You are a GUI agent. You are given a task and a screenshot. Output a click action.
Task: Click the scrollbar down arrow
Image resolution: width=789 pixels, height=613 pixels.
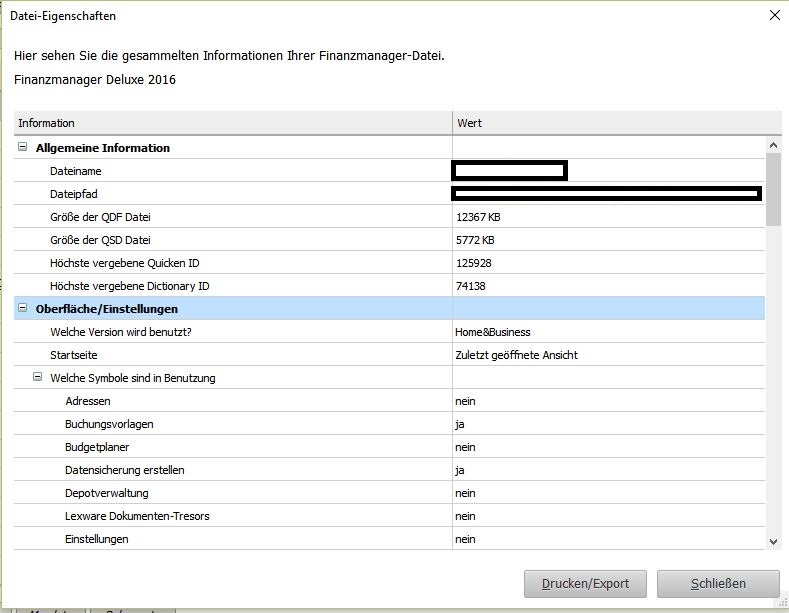click(773, 541)
